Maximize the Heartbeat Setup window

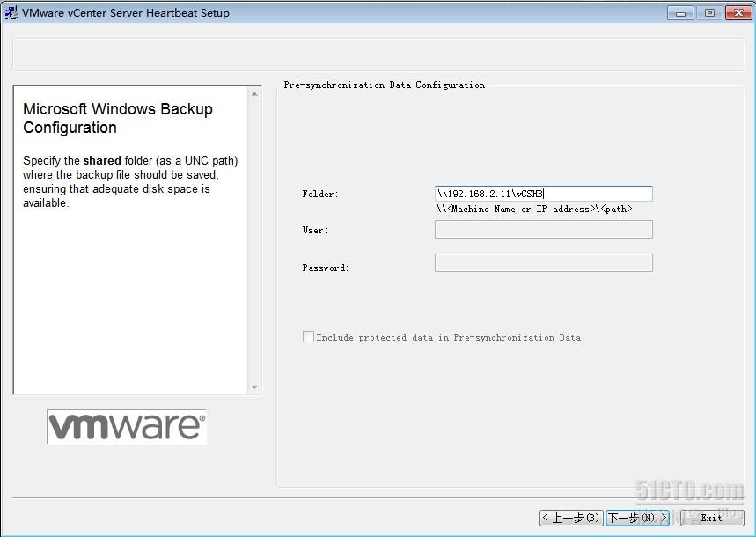pos(709,13)
